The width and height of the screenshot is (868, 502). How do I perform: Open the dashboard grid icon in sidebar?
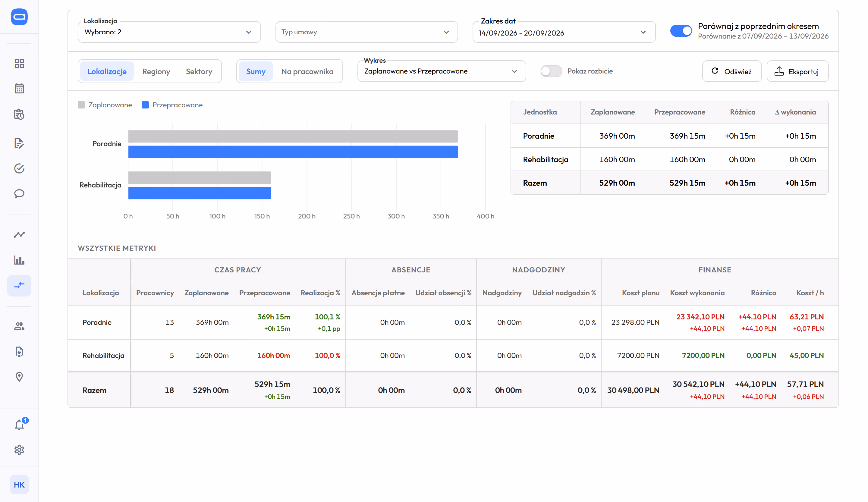tap(19, 63)
